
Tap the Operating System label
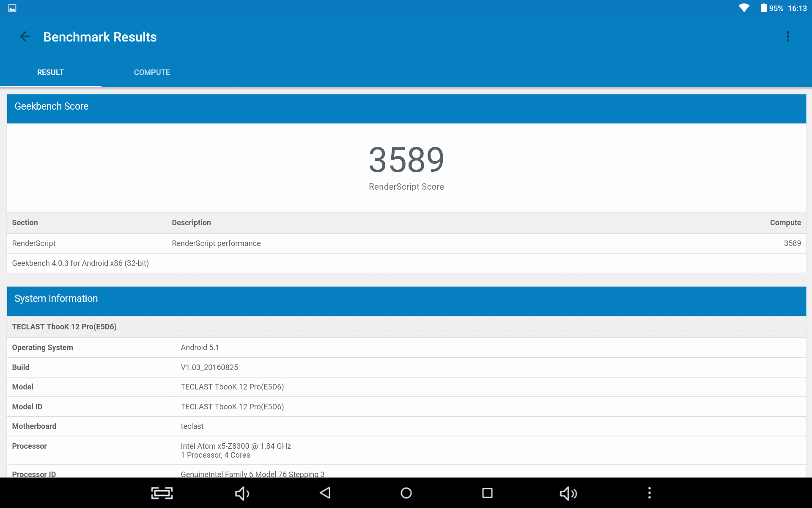pos(42,348)
